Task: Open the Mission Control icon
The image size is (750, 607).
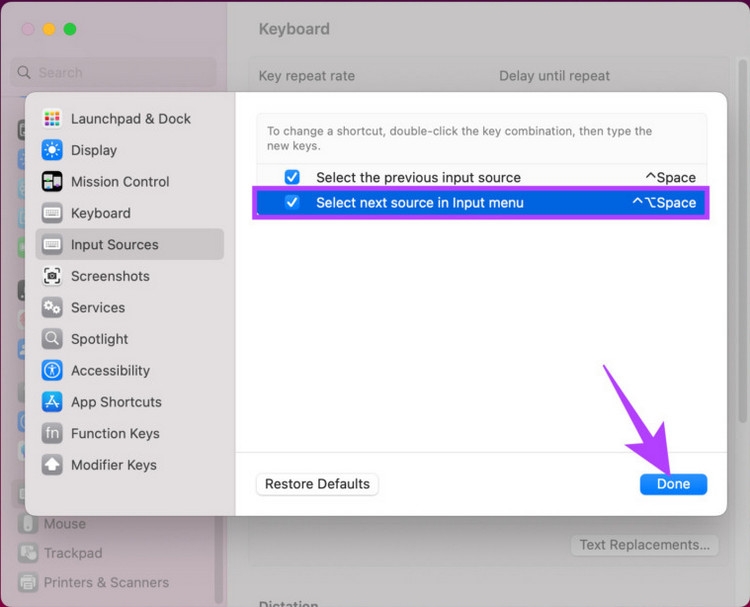Action: tap(53, 182)
